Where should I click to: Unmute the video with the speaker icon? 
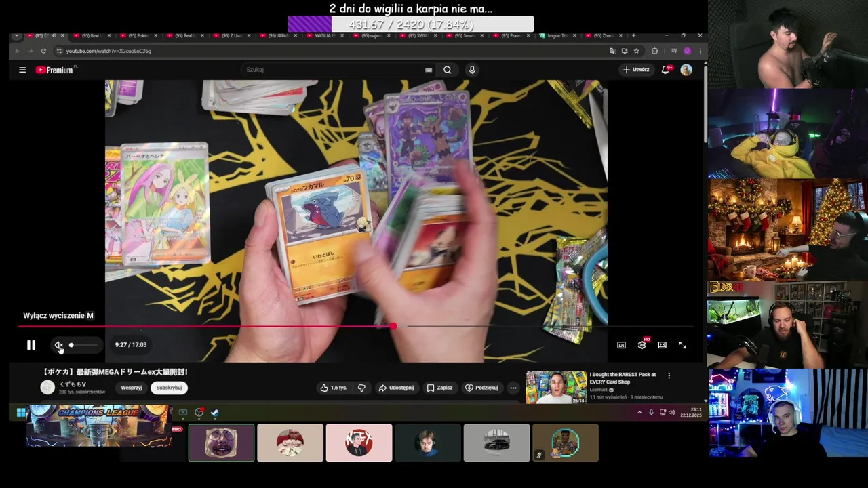(x=58, y=345)
